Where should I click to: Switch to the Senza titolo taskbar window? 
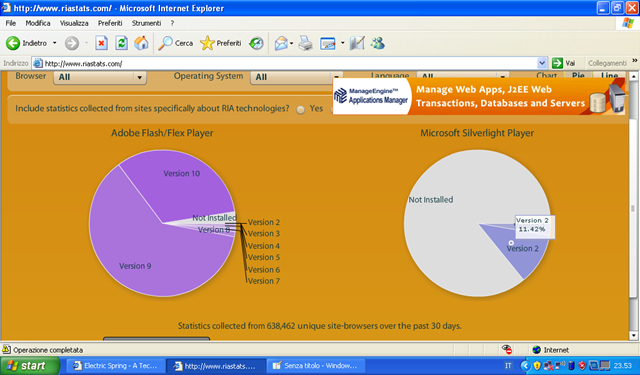click(x=315, y=366)
